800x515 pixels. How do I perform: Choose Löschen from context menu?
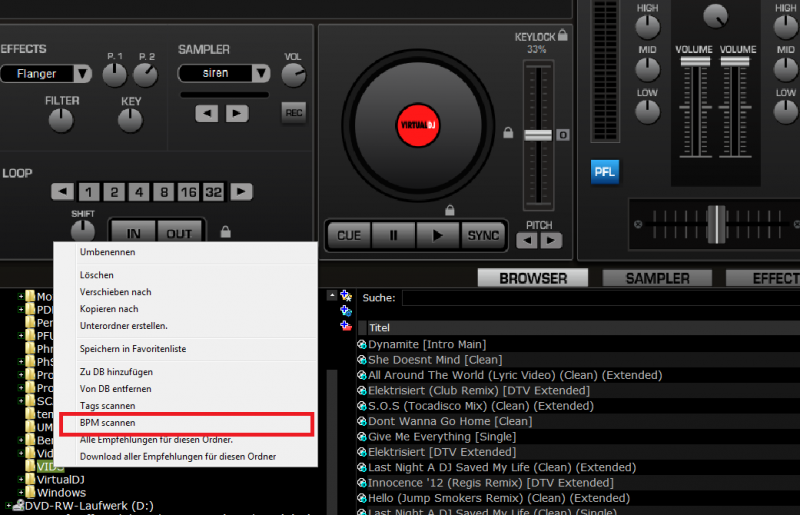point(188,275)
